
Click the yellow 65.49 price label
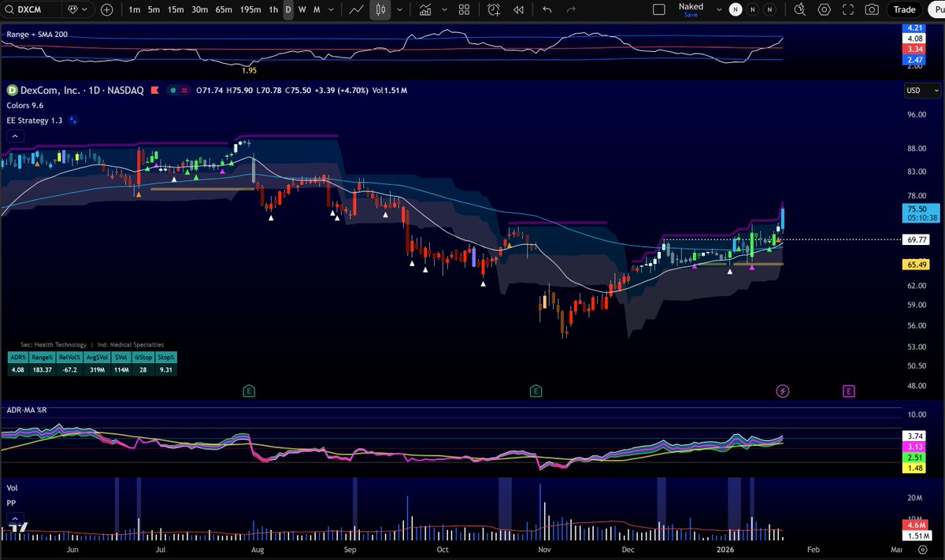pyautogui.click(x=916, y=265)
